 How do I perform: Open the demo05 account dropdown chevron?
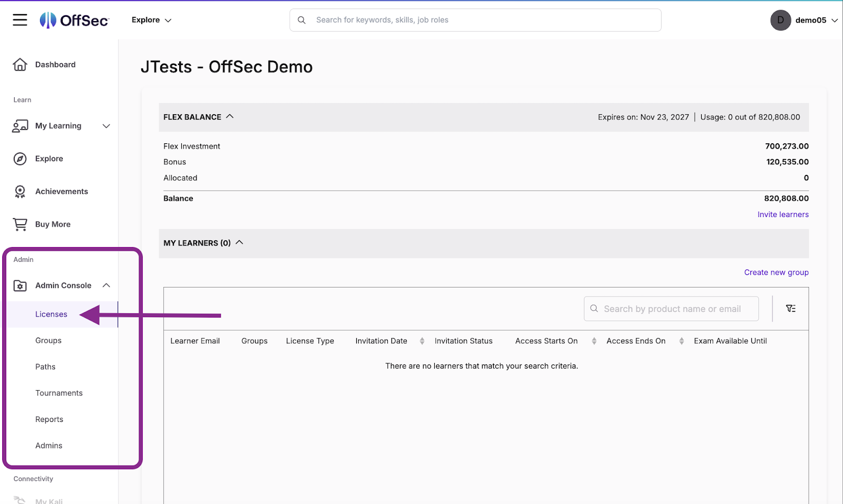(x=835, y=21)
